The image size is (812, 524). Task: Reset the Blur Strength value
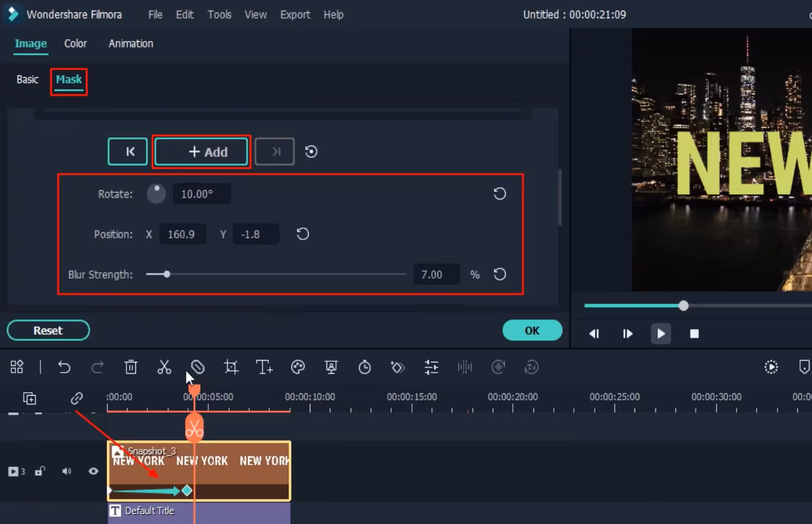pyautogui.click(x=500, y=274)
